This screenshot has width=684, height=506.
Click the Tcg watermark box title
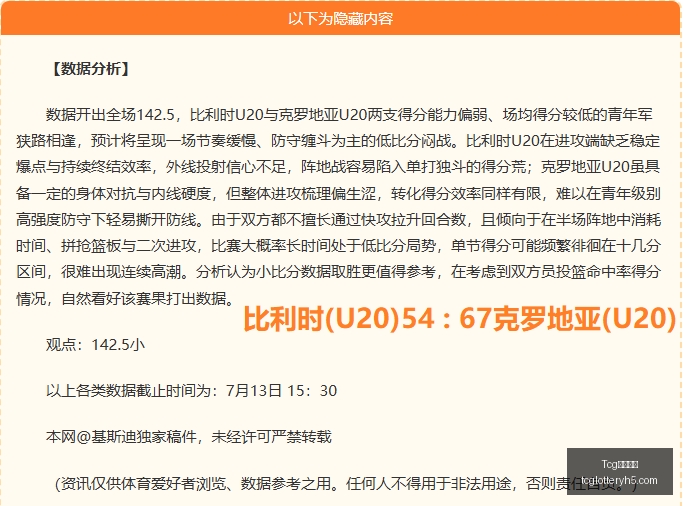tap(619, 464)
